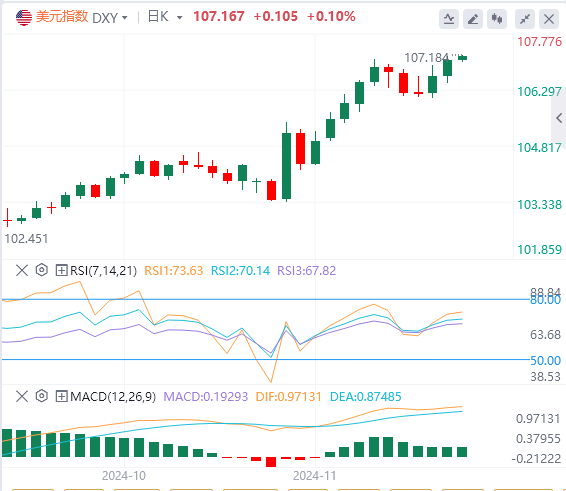Open the candlestick chart style icon
This screenshot has width=566, height=491.
[497, 19]
